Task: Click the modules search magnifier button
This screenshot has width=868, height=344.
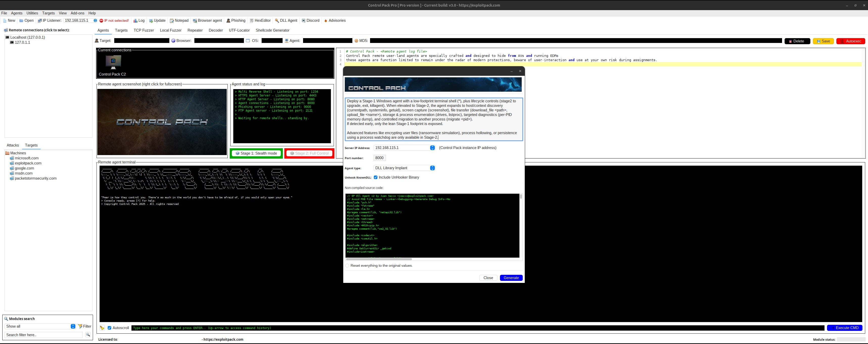Action: (88, 335)
